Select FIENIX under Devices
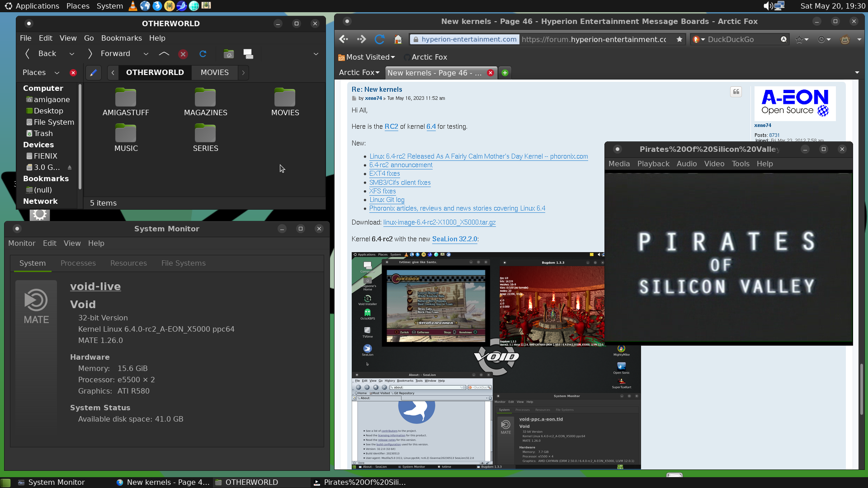 click(42, 156)
